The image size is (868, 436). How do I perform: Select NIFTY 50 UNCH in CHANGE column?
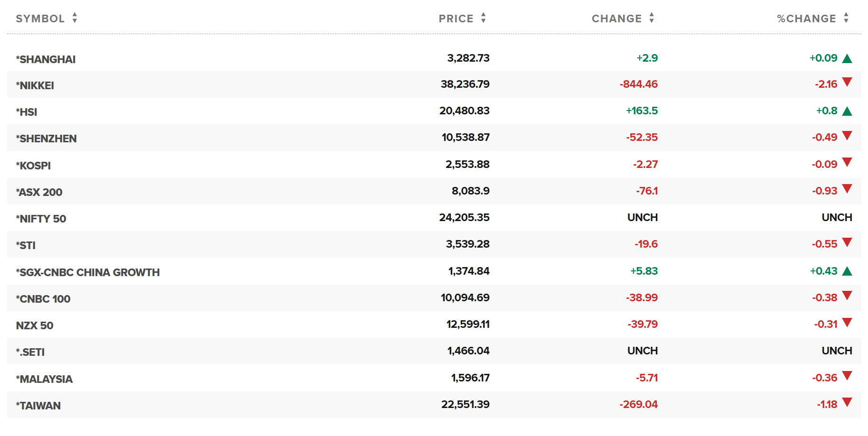pyautogui.click(x=643, y=217)
